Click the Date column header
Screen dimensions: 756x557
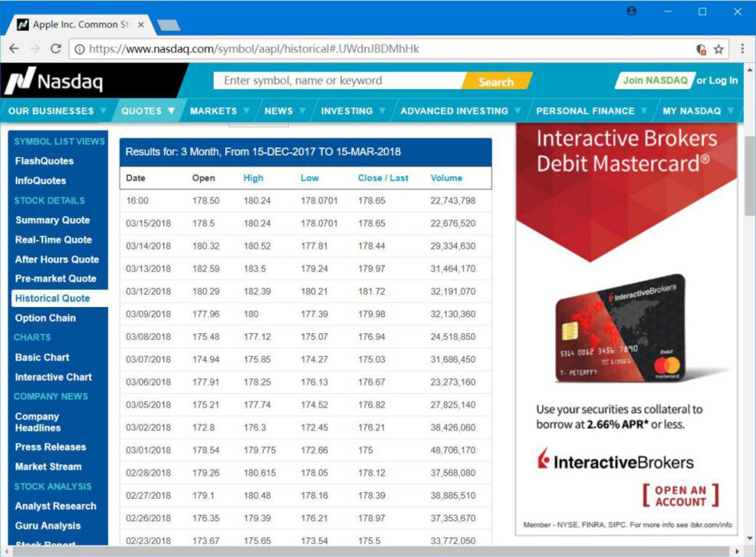(135, 178)
